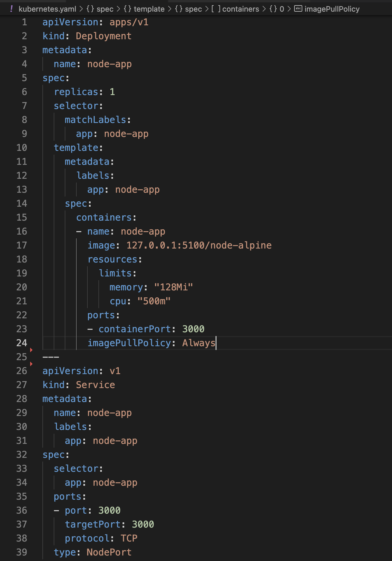Click the YAML file icon in the breadcrumb

11,9
